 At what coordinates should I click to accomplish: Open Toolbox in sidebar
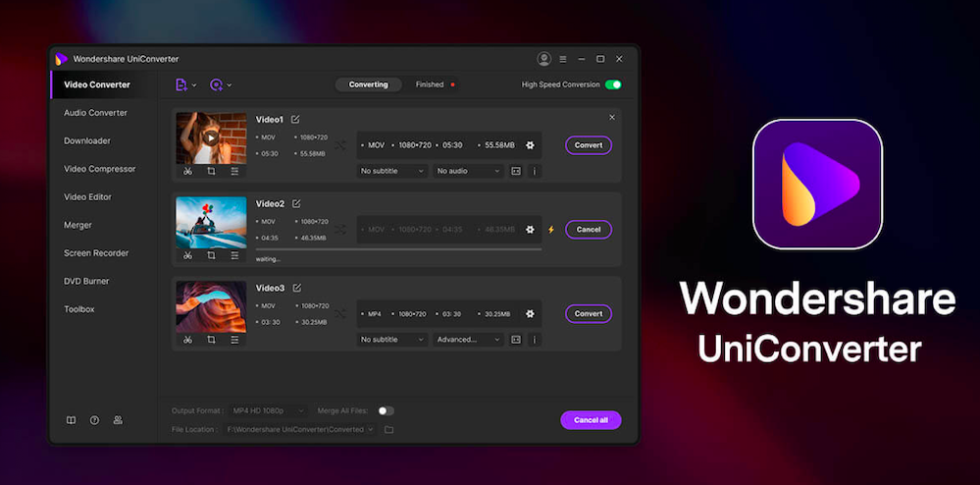[x=79, y=309]
